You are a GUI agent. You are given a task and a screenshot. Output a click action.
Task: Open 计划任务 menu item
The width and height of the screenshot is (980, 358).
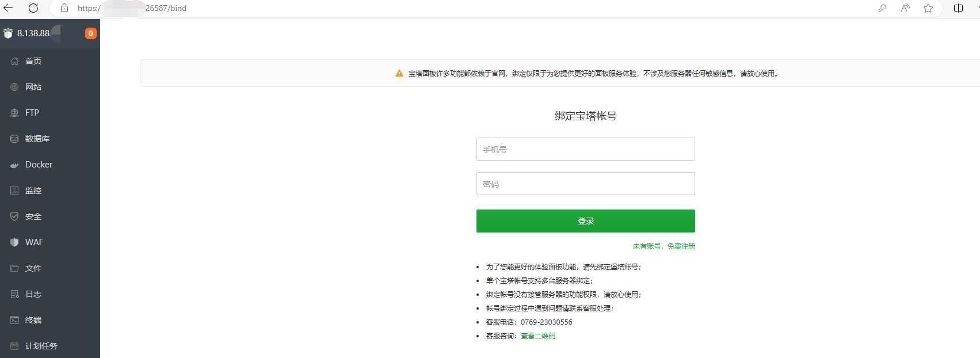click(50, 346)
